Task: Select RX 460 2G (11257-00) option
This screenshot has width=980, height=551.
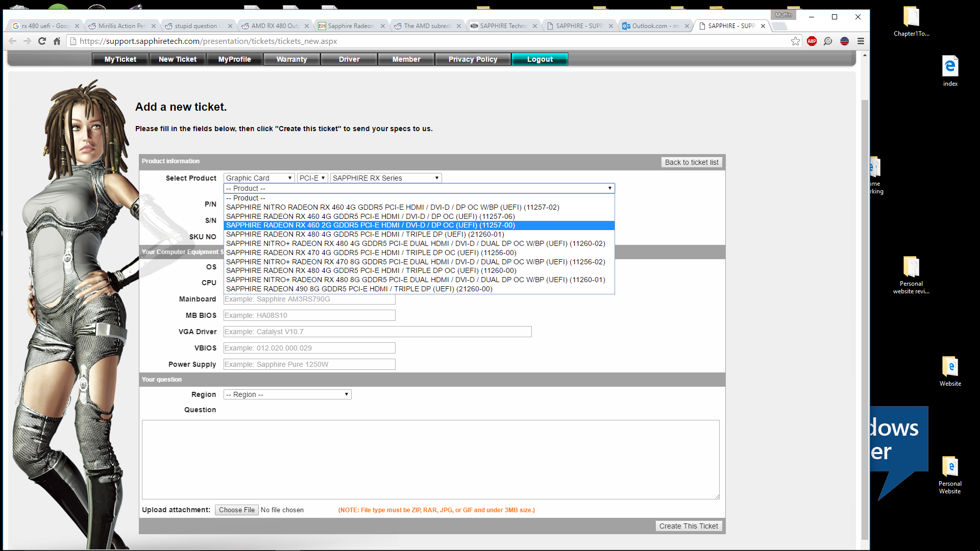Action: [x=419, y=225]
